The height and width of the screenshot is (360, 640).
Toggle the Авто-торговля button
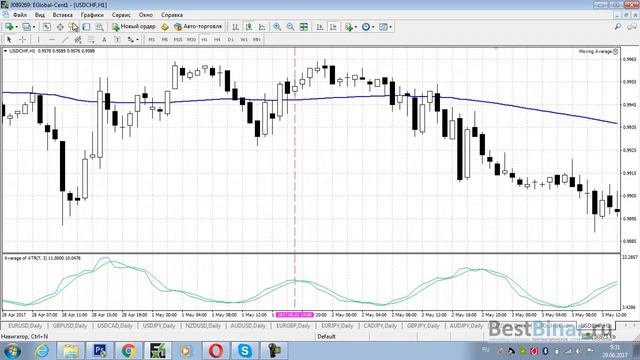click(198, 27)
